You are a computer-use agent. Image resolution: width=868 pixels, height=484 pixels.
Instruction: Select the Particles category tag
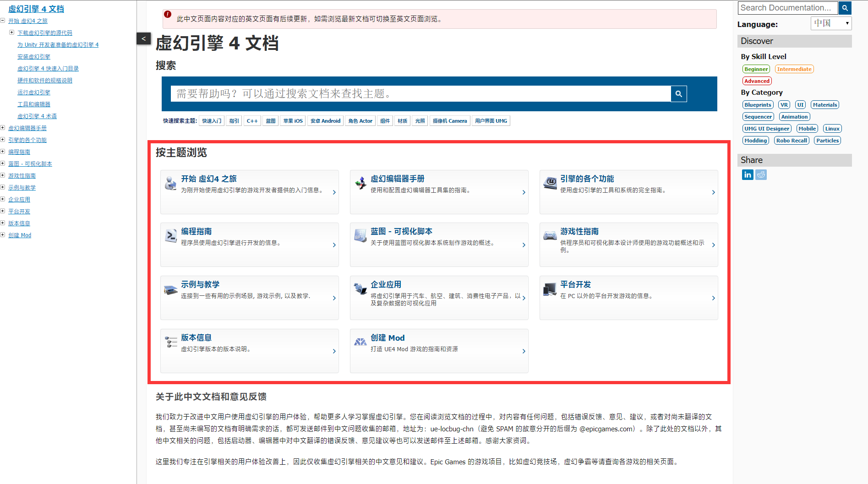pyautogui.click(x=828, y=141)
